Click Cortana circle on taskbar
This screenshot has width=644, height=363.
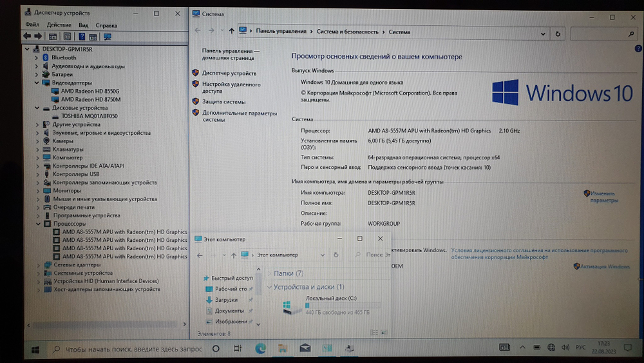pos(216,349)
